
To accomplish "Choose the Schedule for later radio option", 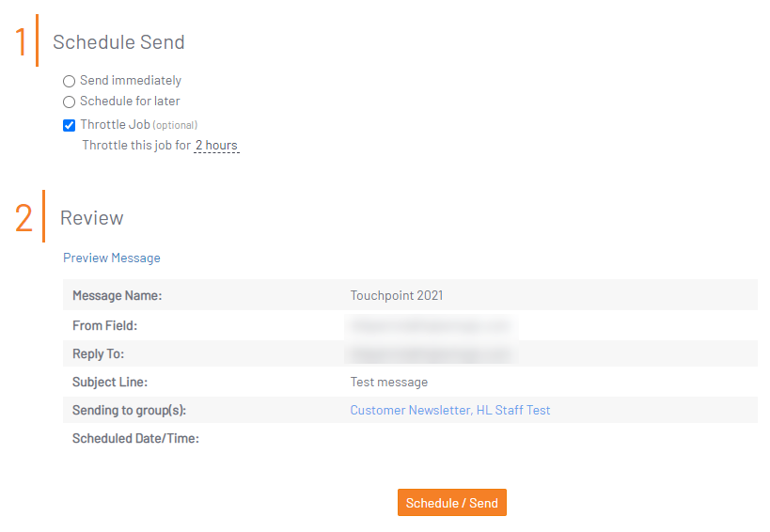I will click(70, 102).
